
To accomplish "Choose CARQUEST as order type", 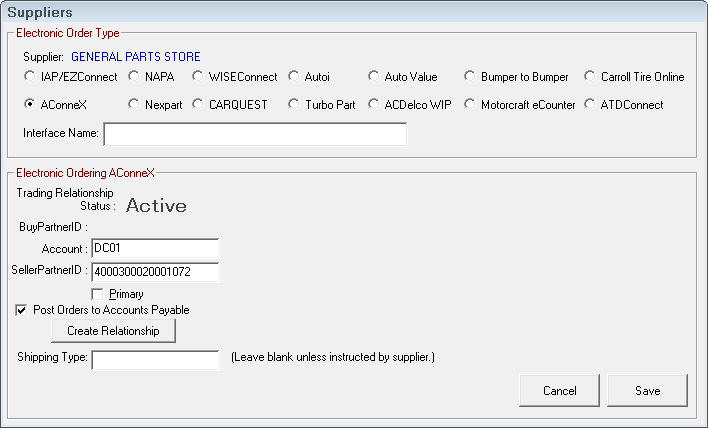I will 199,105.
